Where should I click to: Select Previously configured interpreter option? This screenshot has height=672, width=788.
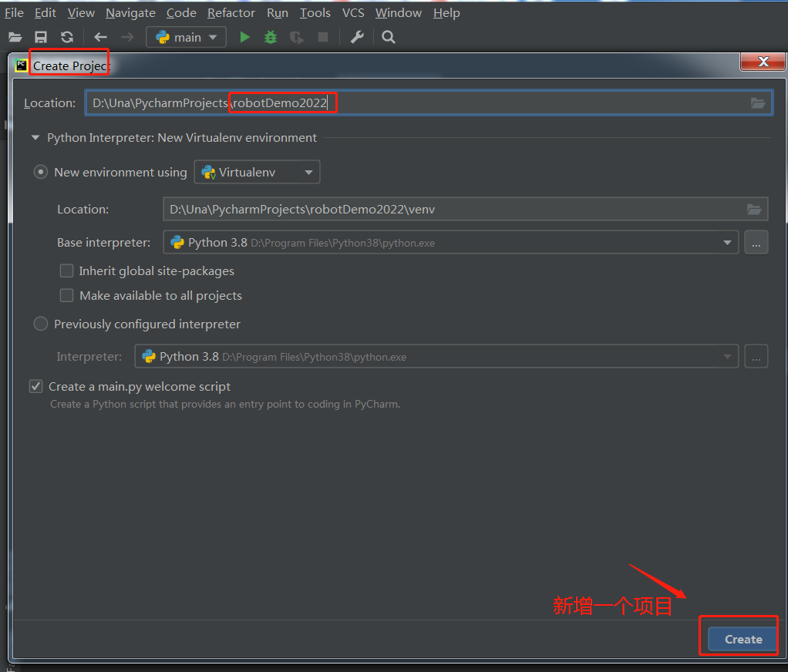(40, 324)
